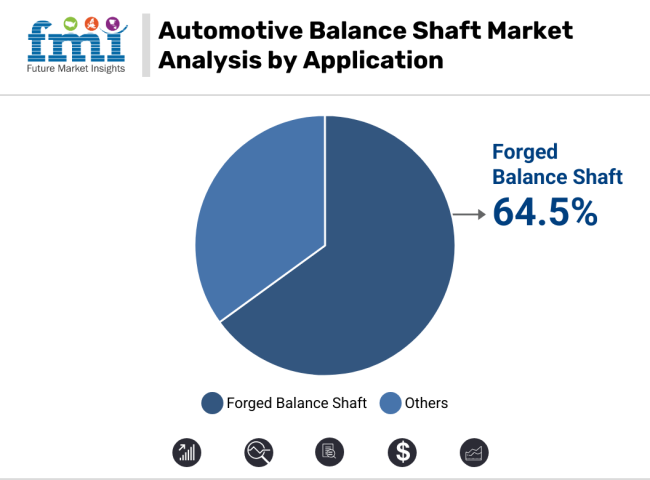The height and width of the screenshot is (480, 650).
Task: Click the magnifier trend analysis icon
Action: coord(259,452)
